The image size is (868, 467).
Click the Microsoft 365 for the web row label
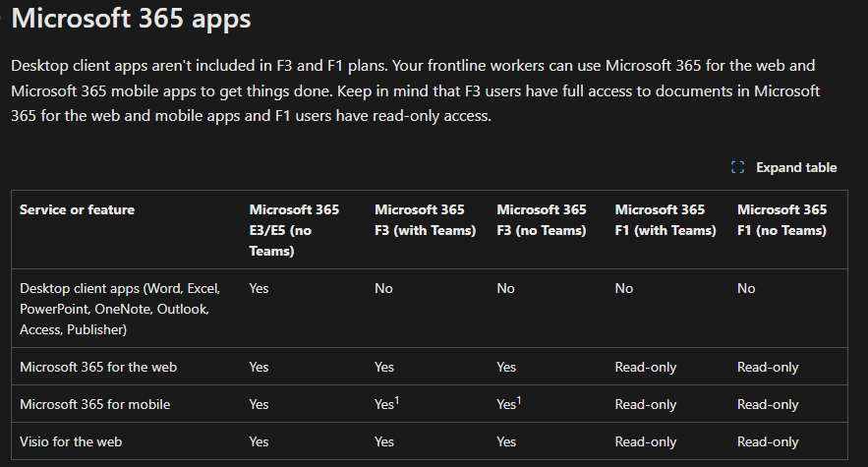point(98,367)
